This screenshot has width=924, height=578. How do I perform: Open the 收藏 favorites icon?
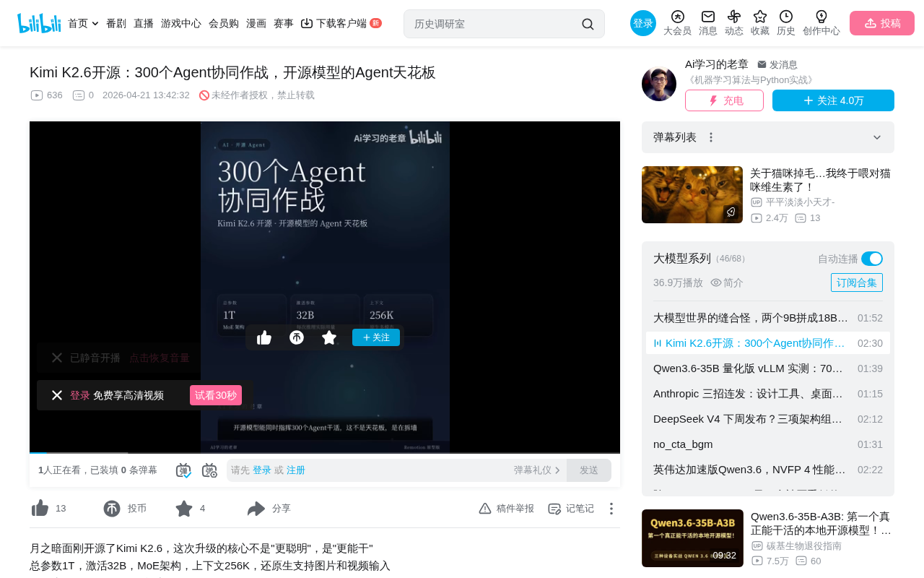[x=760, y=17]
